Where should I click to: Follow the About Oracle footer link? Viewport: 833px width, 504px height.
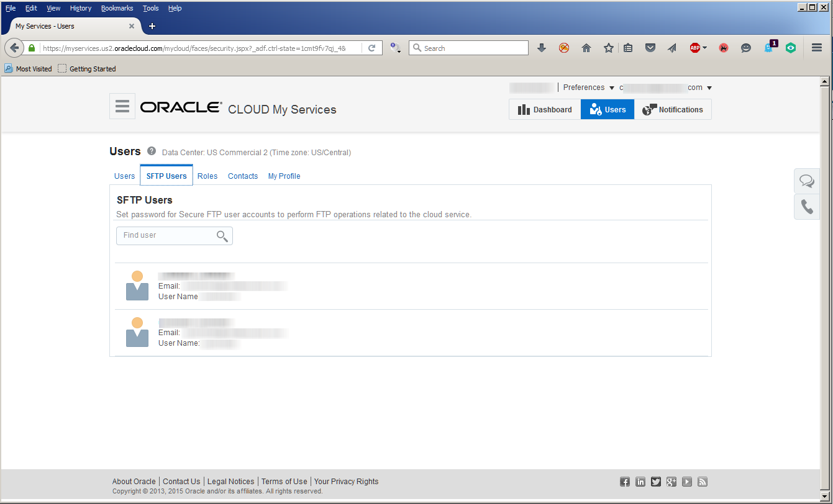(134, 482)
